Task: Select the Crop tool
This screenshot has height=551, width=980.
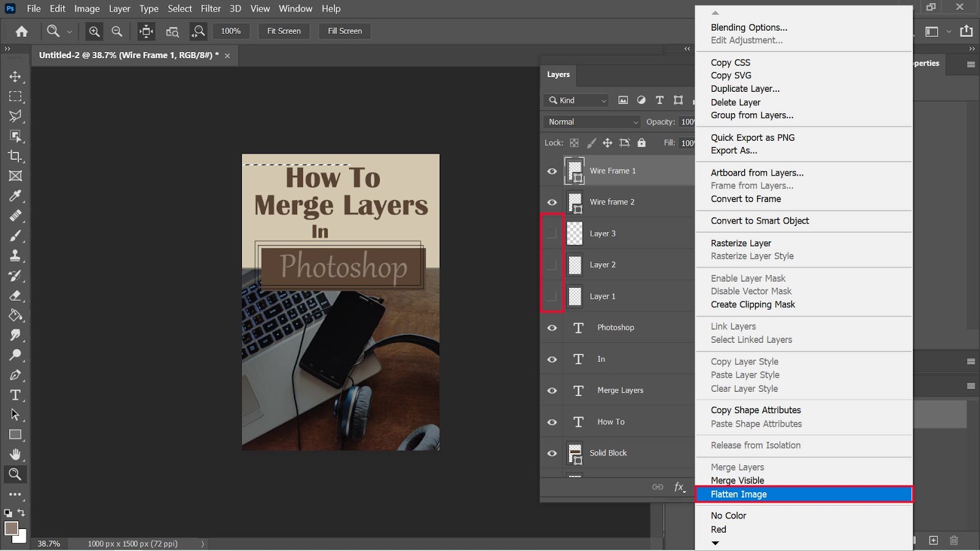Action: click(x=15, y=156)
